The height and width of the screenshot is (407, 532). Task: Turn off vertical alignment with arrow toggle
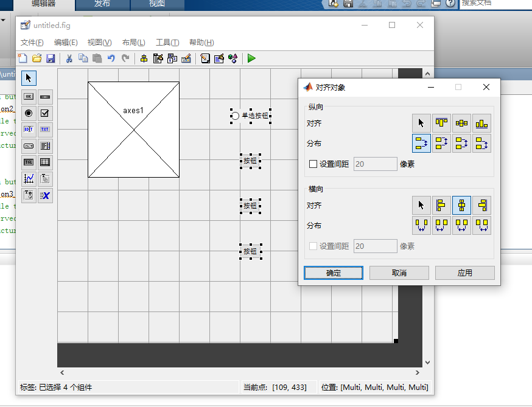tap(421, 123)
